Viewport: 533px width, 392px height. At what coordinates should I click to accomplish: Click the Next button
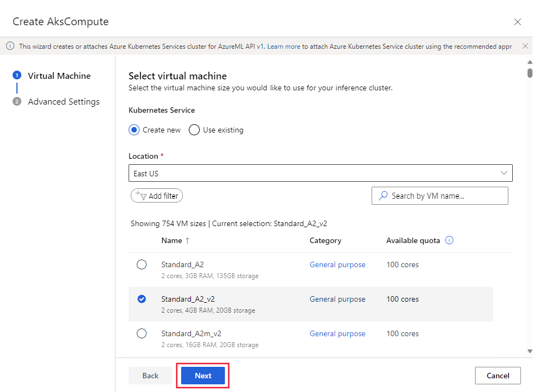tap(202, 376)
